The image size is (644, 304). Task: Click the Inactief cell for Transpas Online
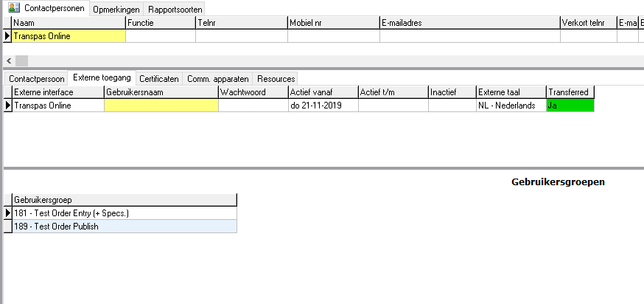click(452, 106)
